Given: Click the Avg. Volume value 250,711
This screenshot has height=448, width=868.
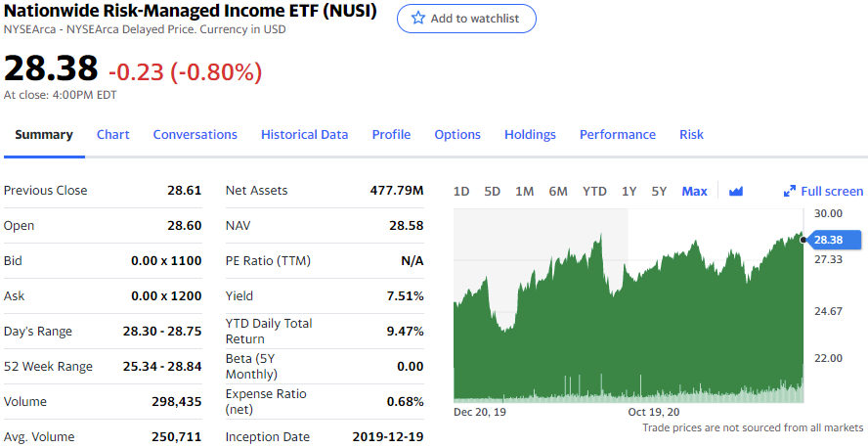Looking at the screenshot, I should [177, 437].
